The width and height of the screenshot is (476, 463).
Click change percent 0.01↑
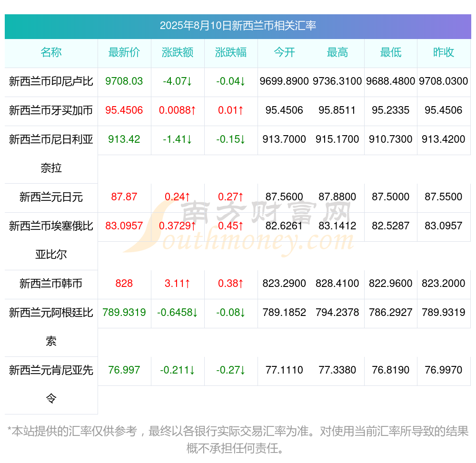click(x=231, y=110)
